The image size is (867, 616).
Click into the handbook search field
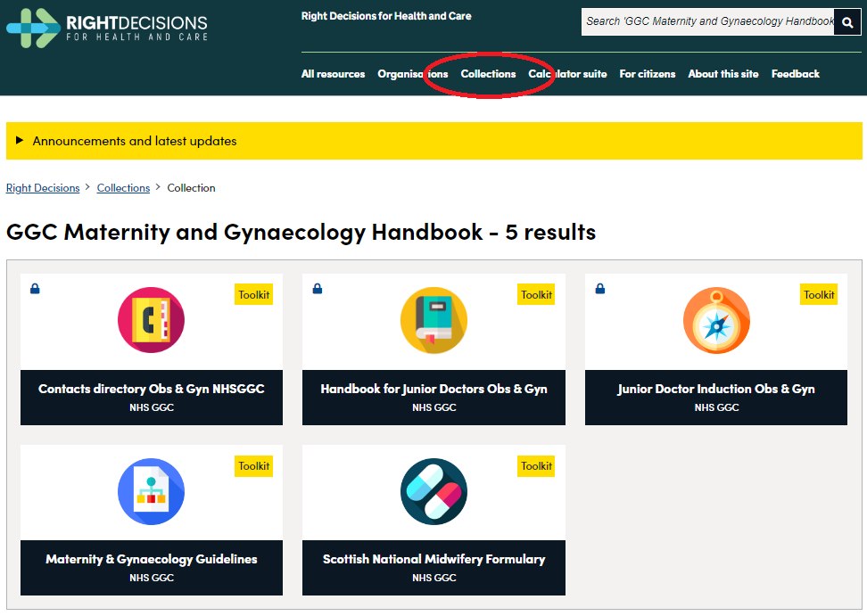coord(707,21)
